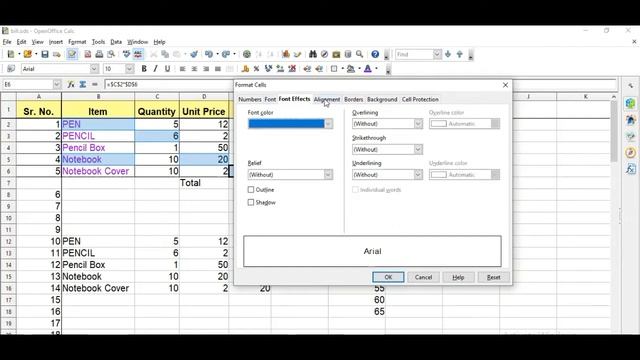Click the Find text field
The height and width of the screenshot is (360, 640).
tap(414, 54)
